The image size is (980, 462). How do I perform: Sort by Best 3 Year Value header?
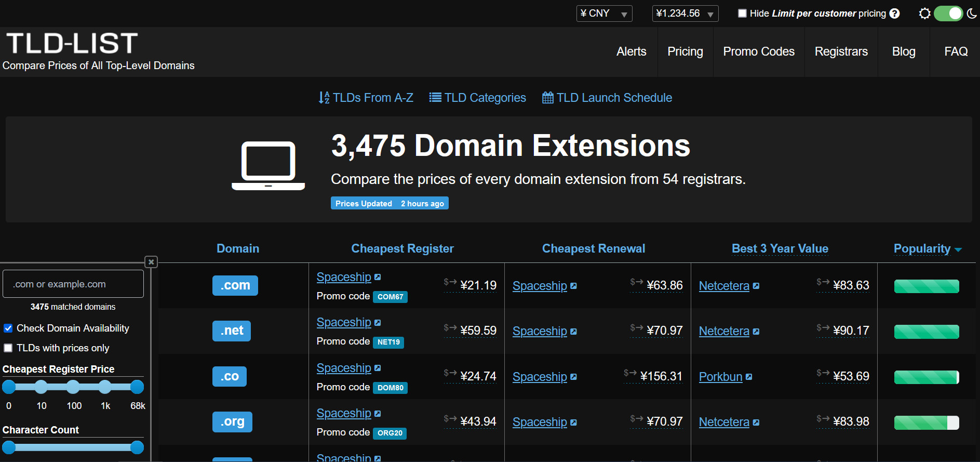pyautogui.click(x=780, y=248)
